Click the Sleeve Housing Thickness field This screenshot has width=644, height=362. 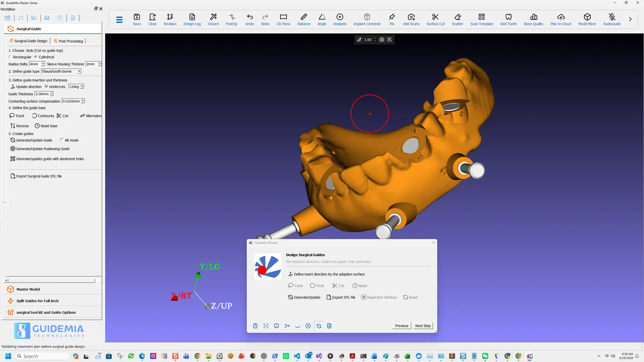(91, 64)
